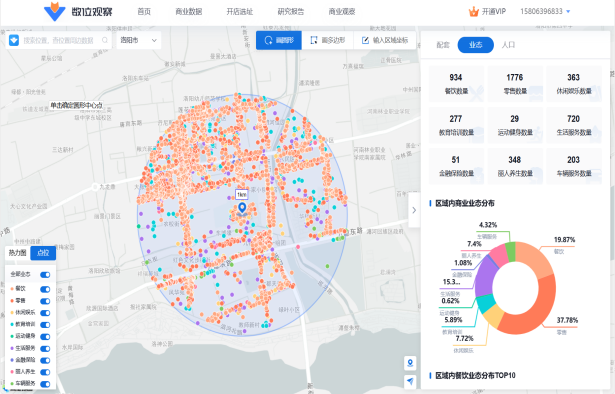Viewport: 615px width, 394px height.
Task: Select the draw circle (画圆形) tool
Action: point(279,40)
